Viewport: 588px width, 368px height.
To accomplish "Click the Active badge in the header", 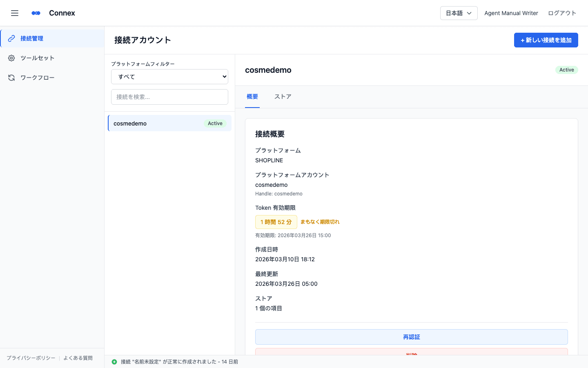I will (x=566, y=70).
